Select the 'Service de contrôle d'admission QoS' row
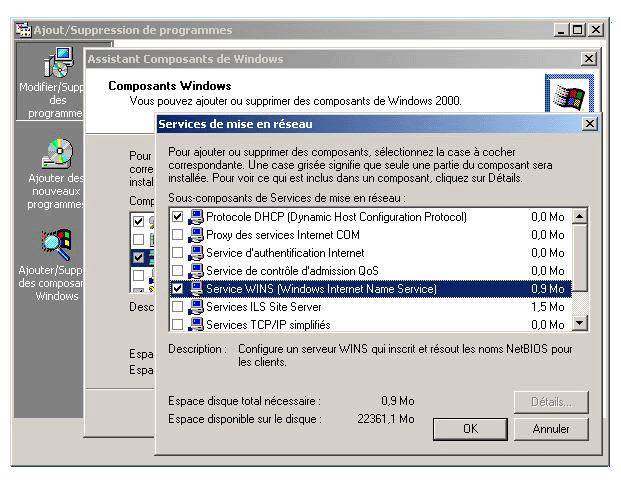This screenshot has width=621, height=487. pos(371,271)
